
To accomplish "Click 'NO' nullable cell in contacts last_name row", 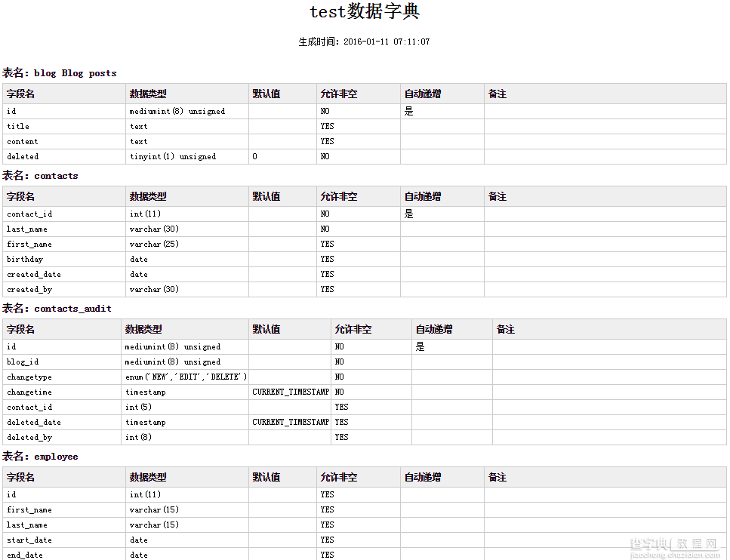I will tap(359, 229).
